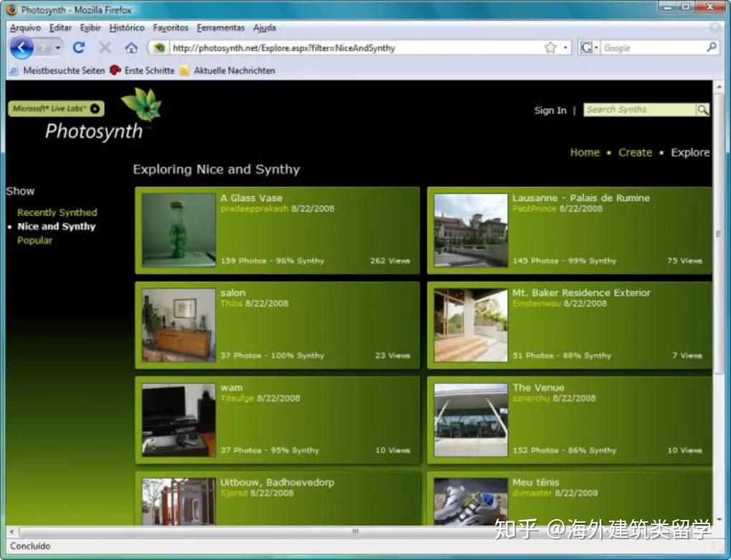Click '159 Photos - 96% Synthy' text

coord(272,261)
